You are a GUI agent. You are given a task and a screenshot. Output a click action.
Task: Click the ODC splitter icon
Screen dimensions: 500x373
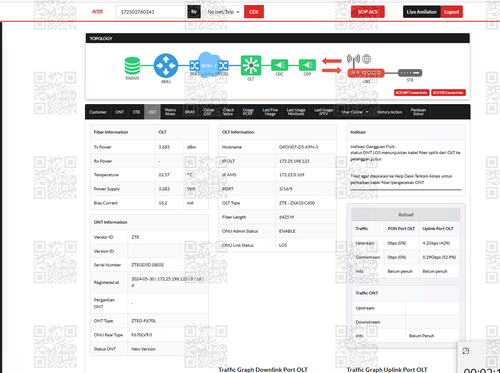pyautogui.click(x=279, y=65)
